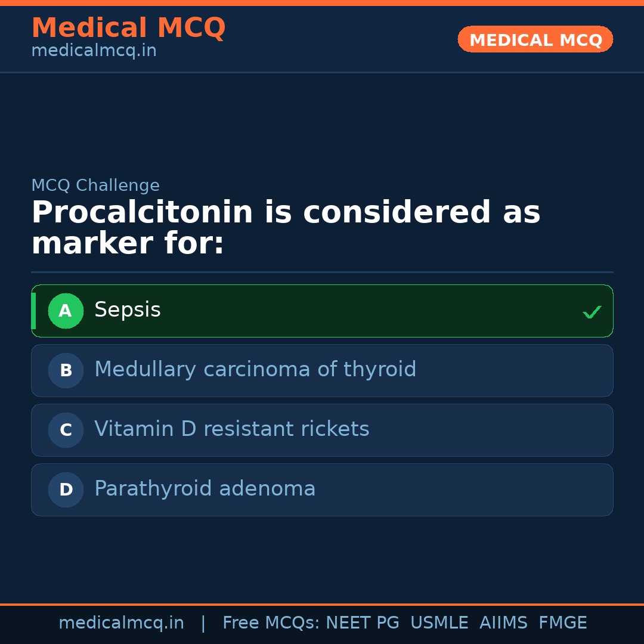
Task: Click the FMGE footer text
Action: click(x=562, y=623)
